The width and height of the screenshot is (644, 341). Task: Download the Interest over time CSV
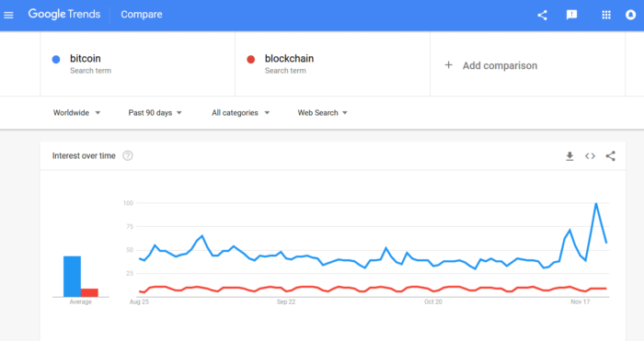pos(569,156)
